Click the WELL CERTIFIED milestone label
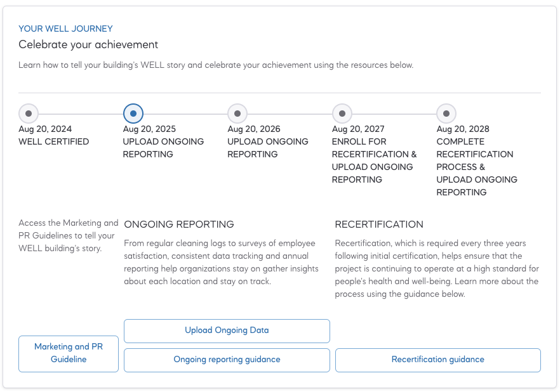Viewport: 560px width, 392px height. pos(54,141)
